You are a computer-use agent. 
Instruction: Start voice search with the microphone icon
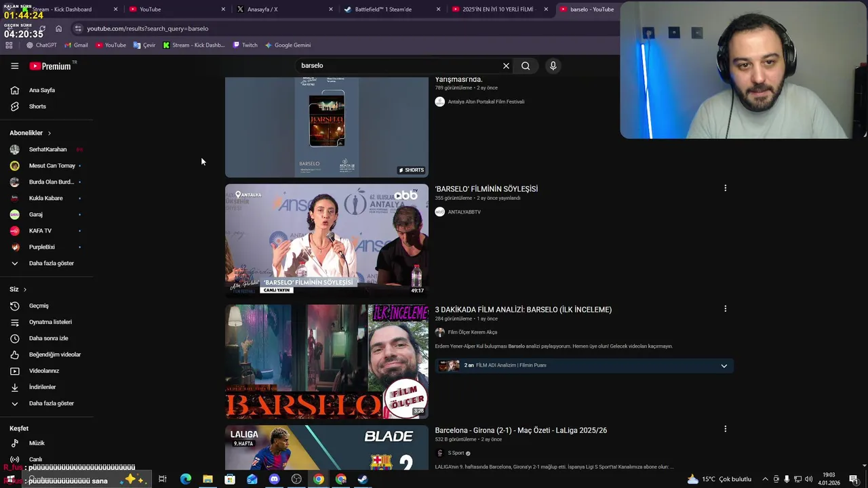[553, 66]
